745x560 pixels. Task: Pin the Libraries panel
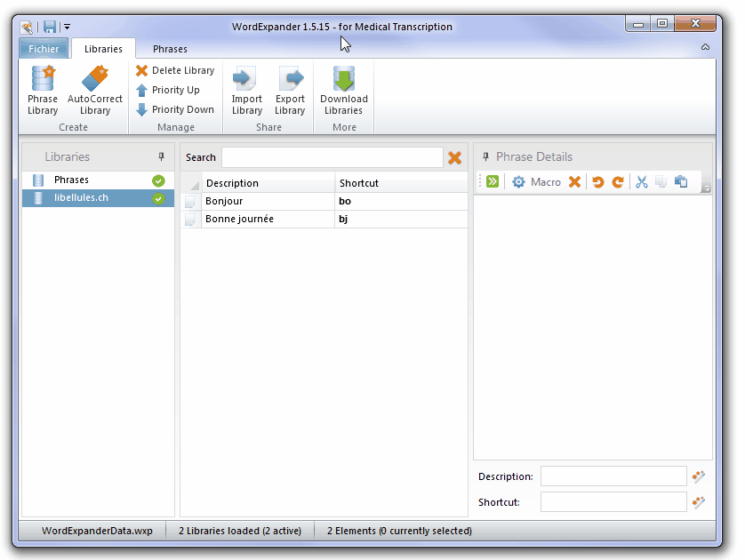coord(161,156)
